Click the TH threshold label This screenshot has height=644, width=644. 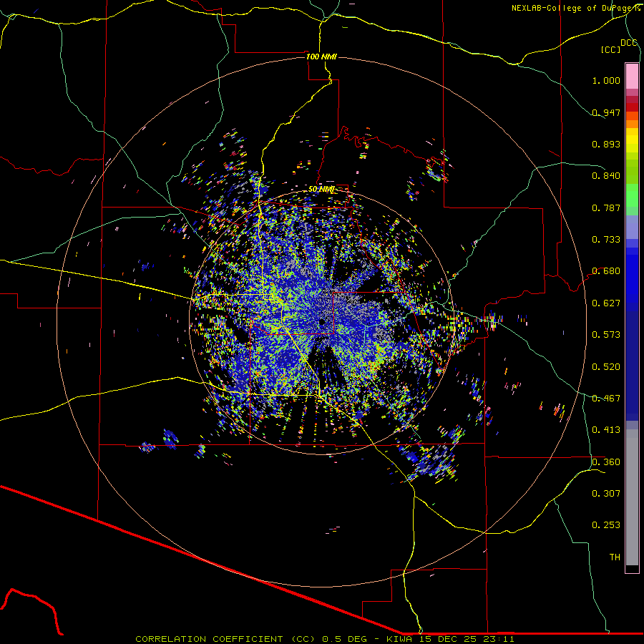pyautogui.click(x=615, y=557)
